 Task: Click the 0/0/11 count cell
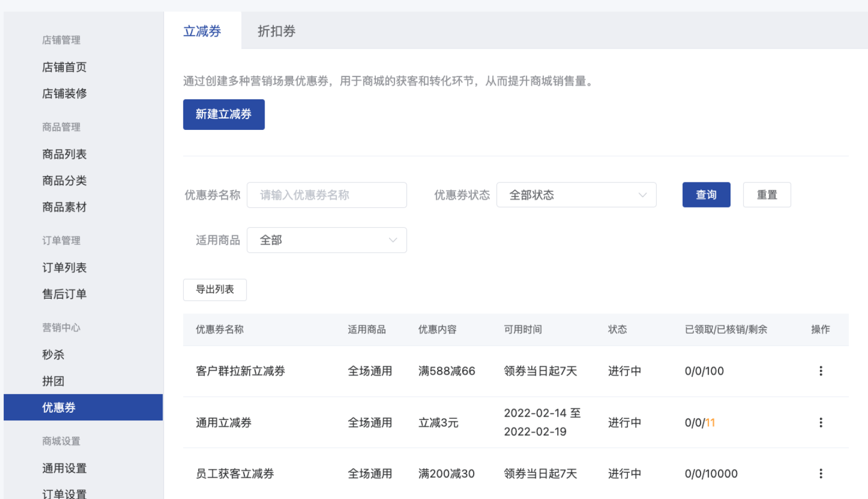[x=700, y=422]
